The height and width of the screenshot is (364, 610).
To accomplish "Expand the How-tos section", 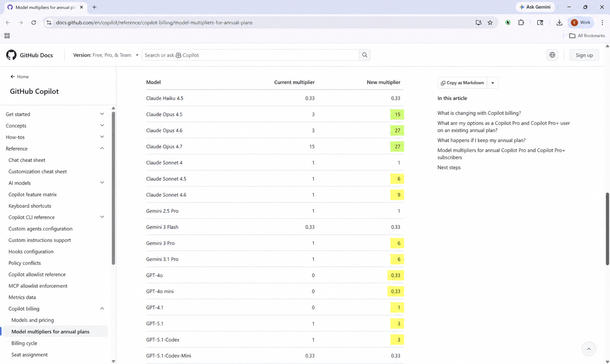I will tap(102, 137).
